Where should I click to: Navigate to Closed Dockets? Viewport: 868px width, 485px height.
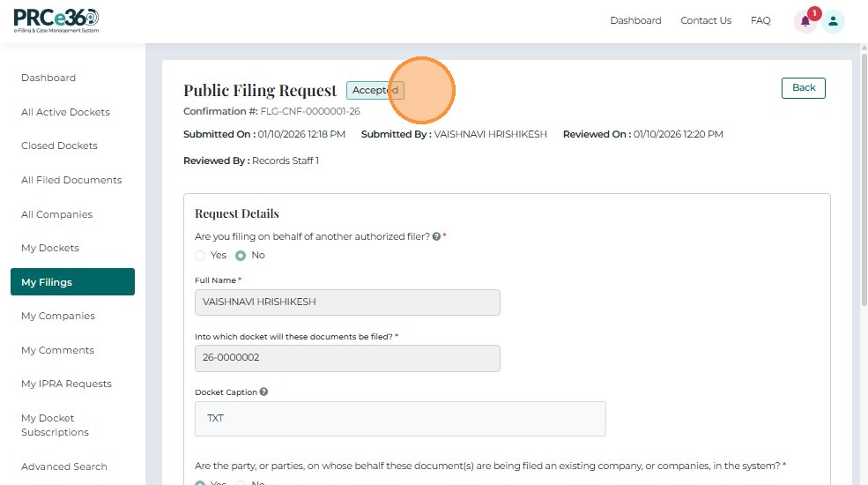point(59,146)
